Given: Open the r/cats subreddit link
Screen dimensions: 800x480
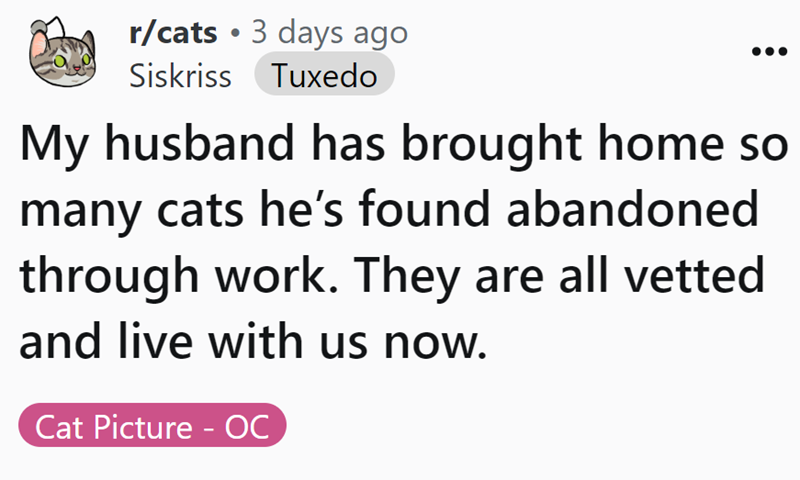Looking at the screenshot, I should [173, 34].
